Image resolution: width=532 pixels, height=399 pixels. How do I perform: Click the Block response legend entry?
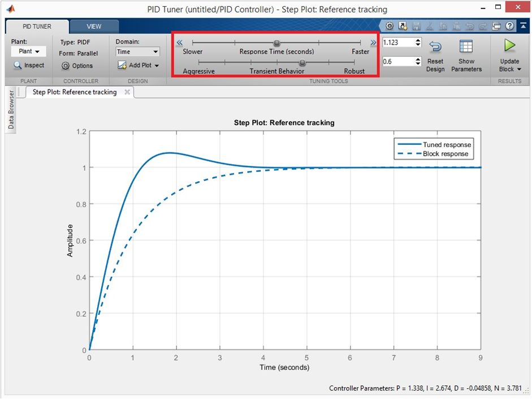433,154
